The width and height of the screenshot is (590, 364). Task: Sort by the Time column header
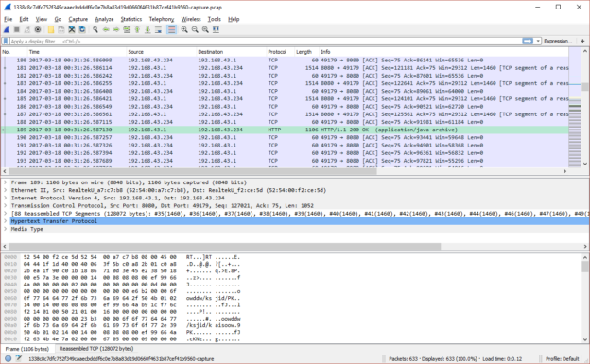coord(77,52)
